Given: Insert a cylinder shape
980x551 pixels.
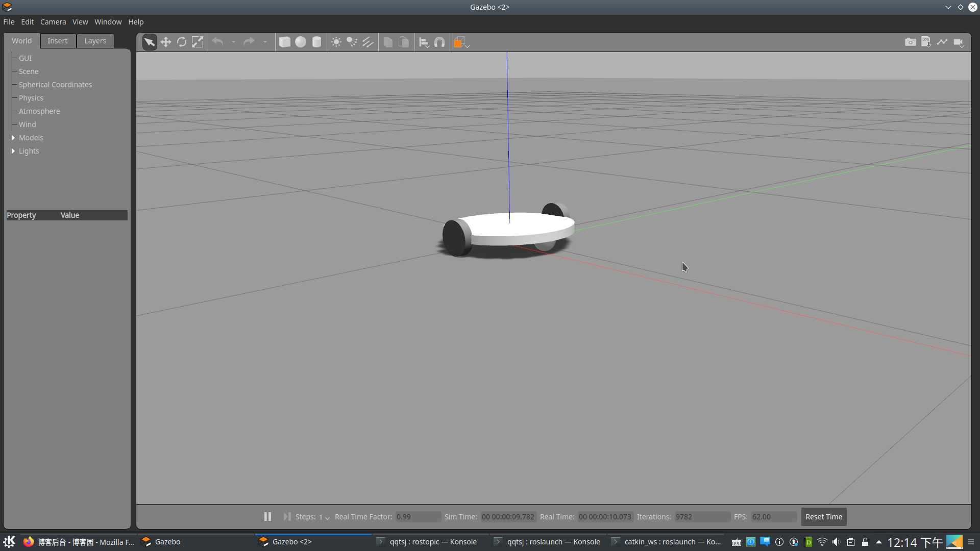Looking at the screenshot, I should tap(317, 42).
